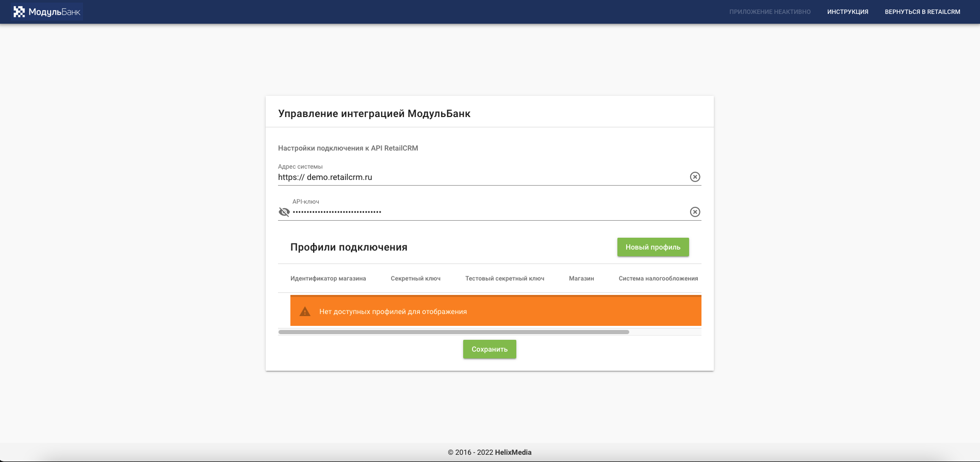Click Настройки подключения к API RetailCRM text

pyautogui.click(x=348, y=148)
